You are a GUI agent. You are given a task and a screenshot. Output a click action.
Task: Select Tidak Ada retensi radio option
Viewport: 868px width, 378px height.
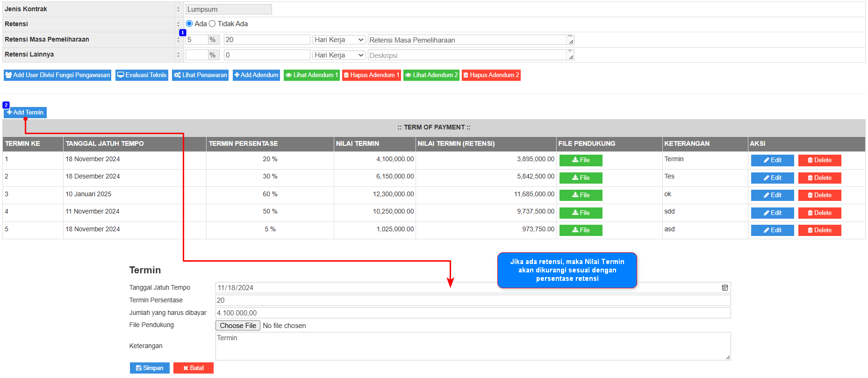coord(212,24)
